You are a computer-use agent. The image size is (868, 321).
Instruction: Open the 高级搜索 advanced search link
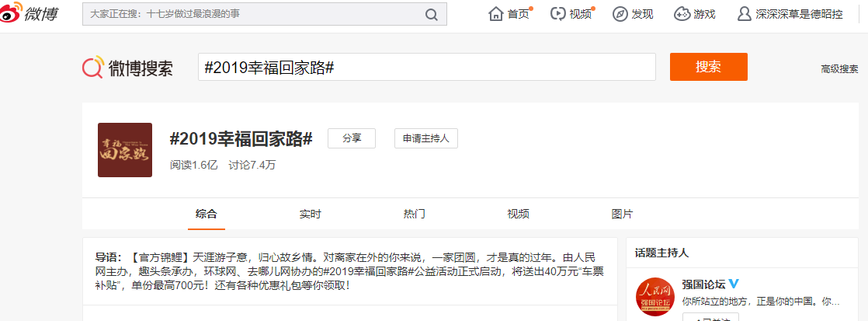(838, 68)
